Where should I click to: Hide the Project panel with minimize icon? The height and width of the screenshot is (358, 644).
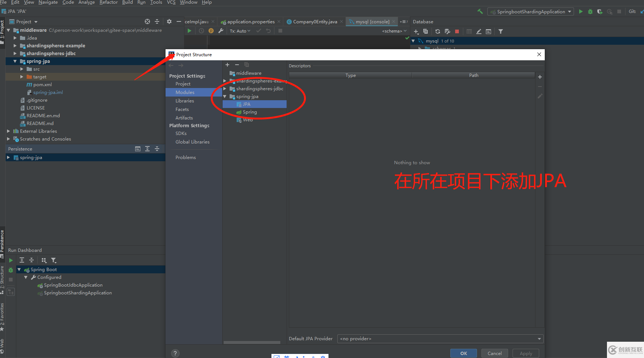tap(179, 21)
